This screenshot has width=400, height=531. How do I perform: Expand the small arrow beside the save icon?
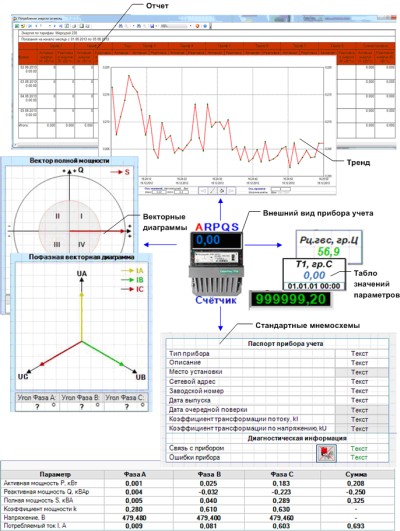[x=156, y=26]
